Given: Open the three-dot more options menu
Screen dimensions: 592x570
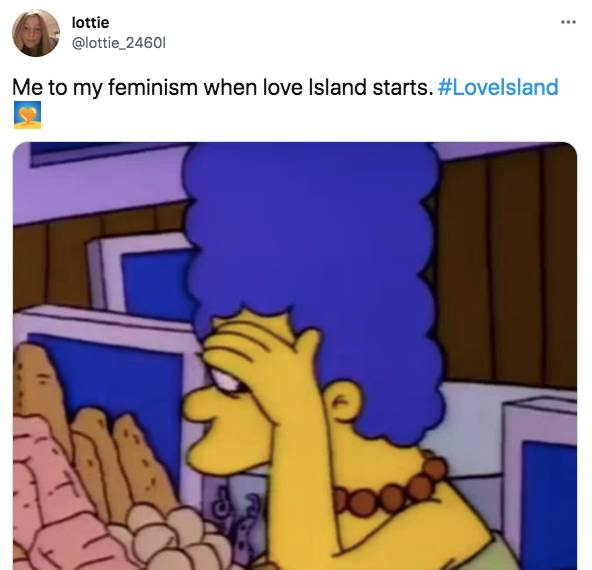Looking at the screenshot, I should pyautogui.click(x=568, y=22).
